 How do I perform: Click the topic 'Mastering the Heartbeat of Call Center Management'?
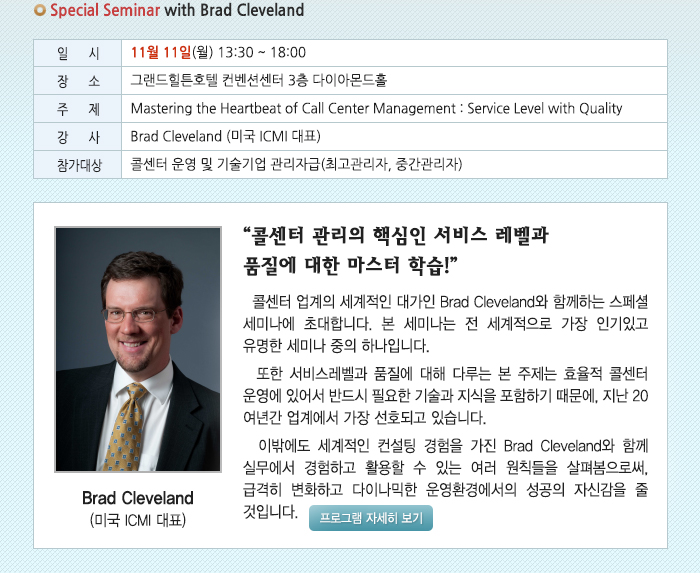point(293,108)
